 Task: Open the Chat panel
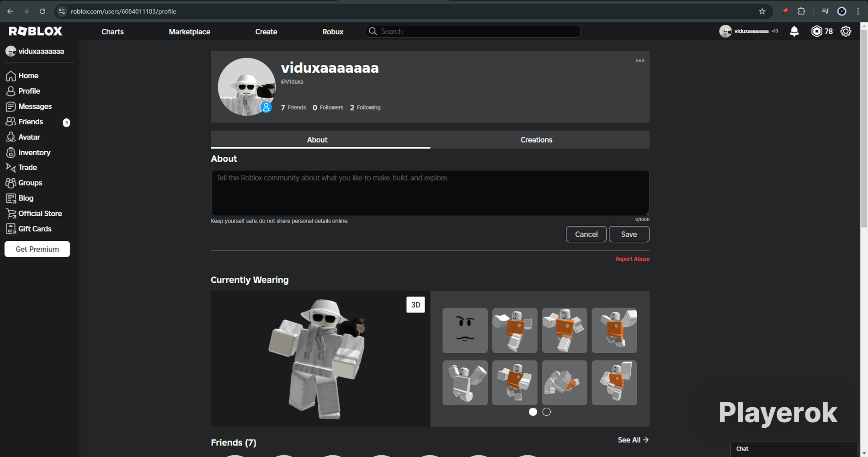pyautogui.click(x=794, y=449)
